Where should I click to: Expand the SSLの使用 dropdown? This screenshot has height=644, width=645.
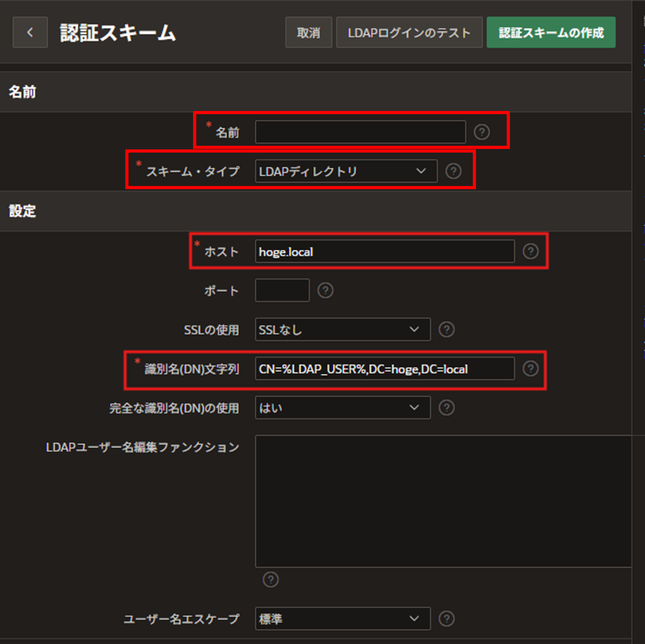click(x=343, y=330)
